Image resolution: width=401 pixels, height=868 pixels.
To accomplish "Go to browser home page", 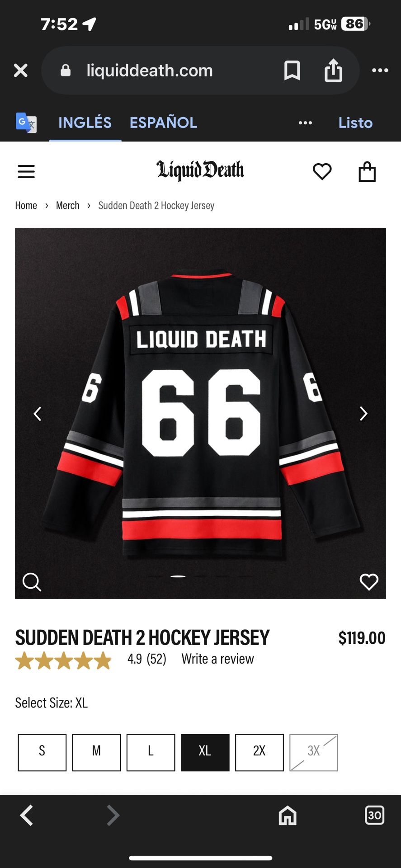I will coord(288,816).
